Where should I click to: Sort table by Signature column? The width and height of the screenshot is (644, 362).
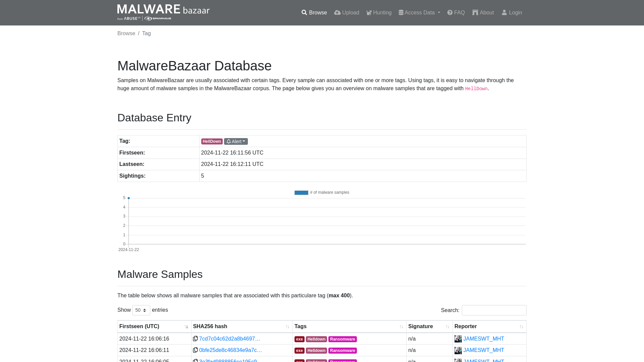click(429, 326)
